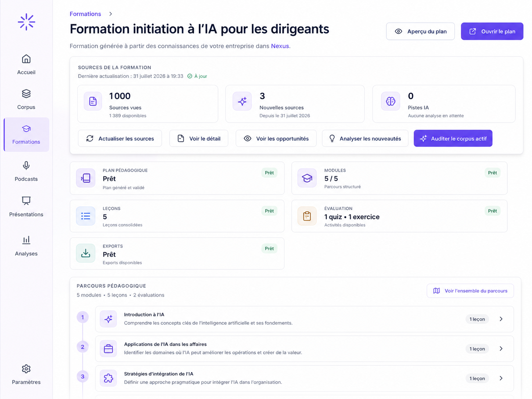Image resolution: width=532 pixels, height=399 pixels.
Task: Select Formations in the sidebar
Action: point(26,134)
